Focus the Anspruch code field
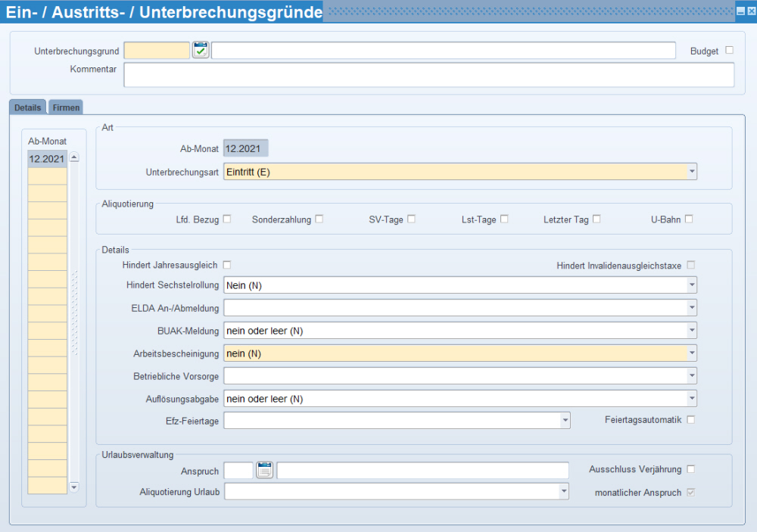This screenshot has width=757, height=532. (238, 470)
